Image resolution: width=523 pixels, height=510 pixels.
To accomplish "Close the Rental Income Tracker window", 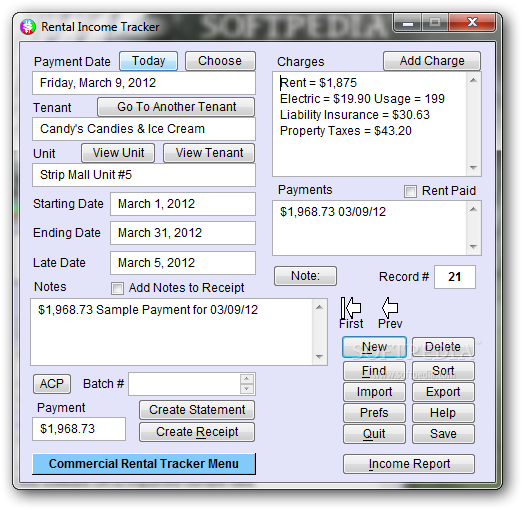I will [472, 23].
